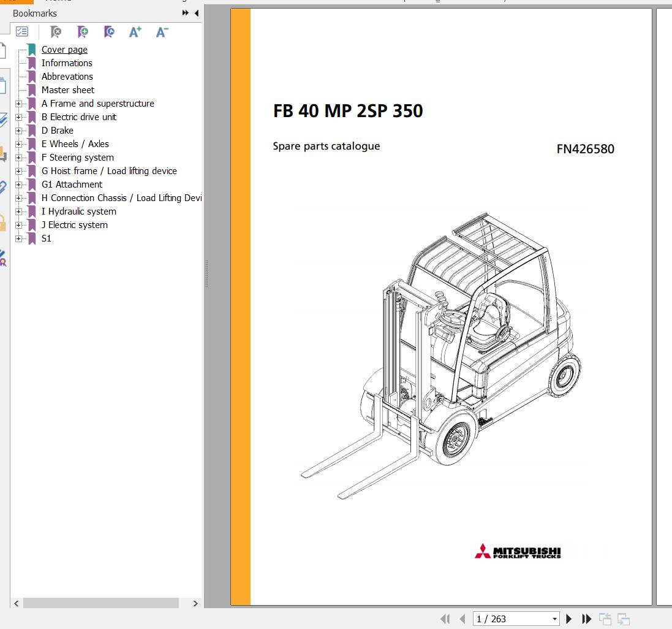Expand the S1 bookmark
672x629 pixels.
point(18,239)
